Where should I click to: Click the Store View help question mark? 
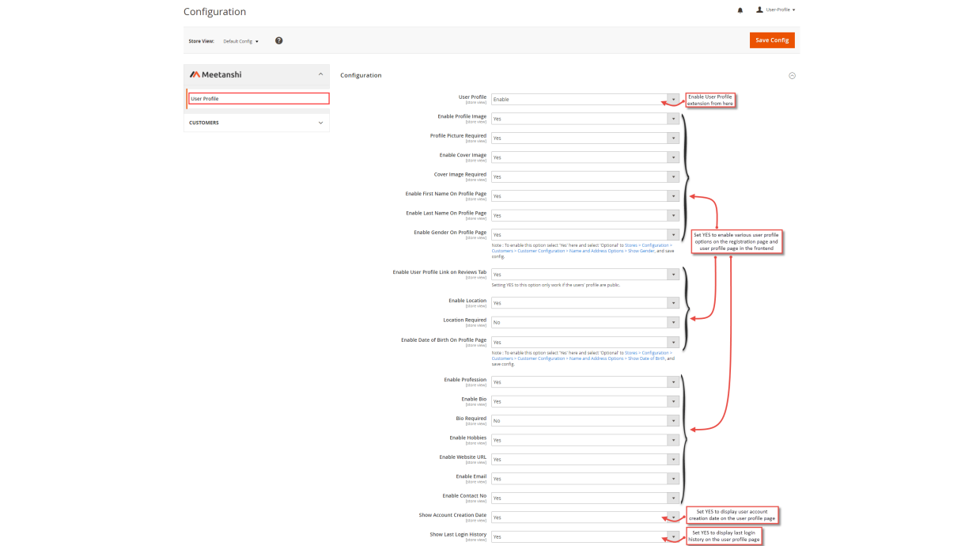pos(279,40)
